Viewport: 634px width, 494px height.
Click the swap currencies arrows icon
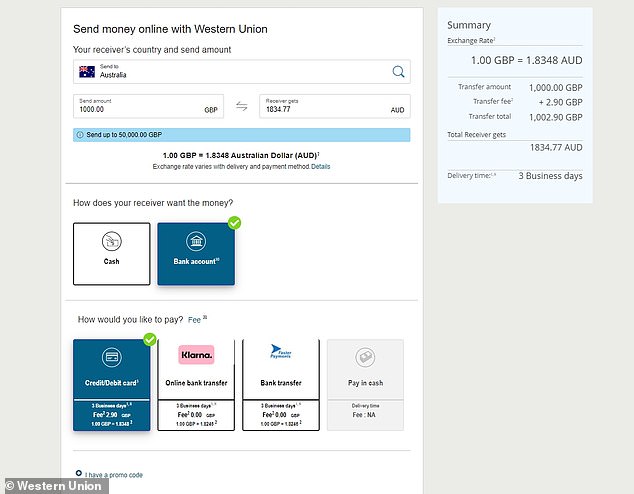(x=242, y=106)
